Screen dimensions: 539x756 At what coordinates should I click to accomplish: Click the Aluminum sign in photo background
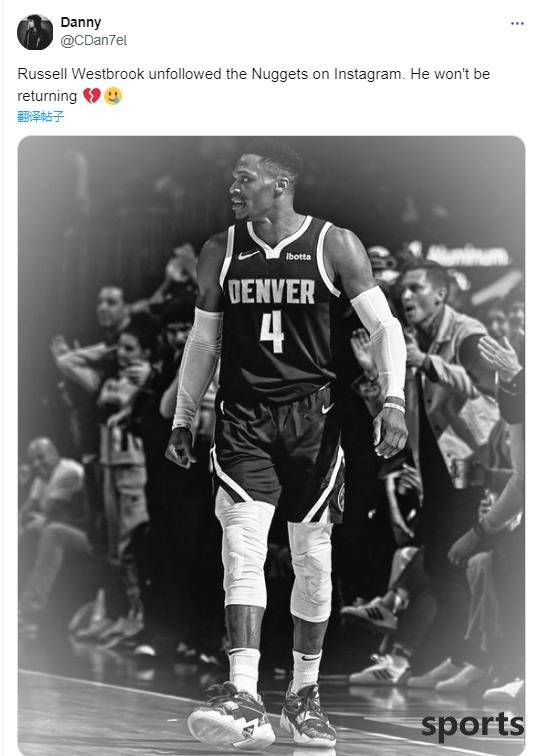coord(467,255)
